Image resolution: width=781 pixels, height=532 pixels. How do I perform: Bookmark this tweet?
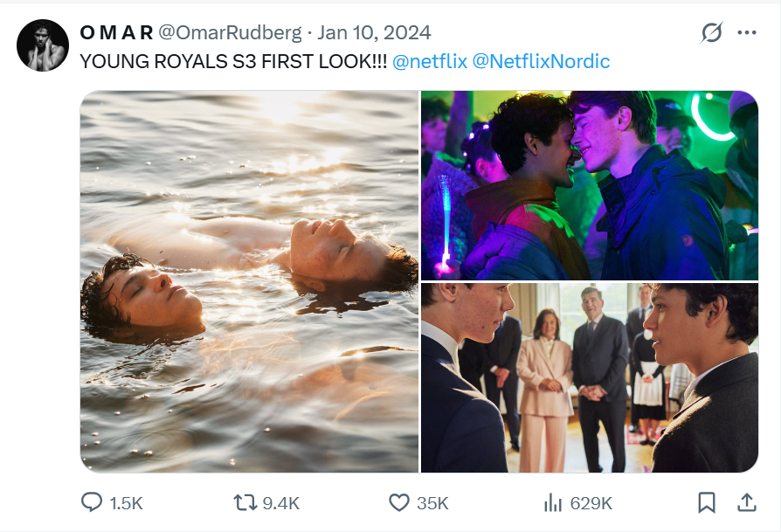pyautogui.click(x=707, y=502)
